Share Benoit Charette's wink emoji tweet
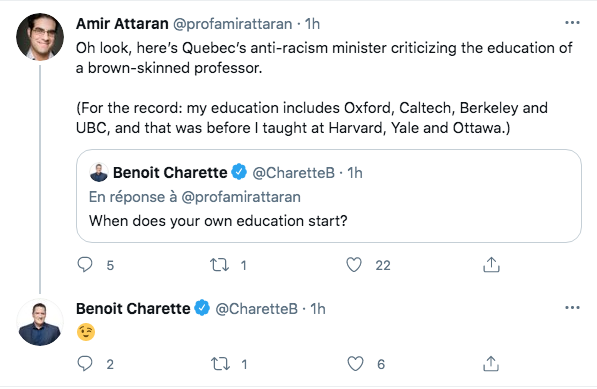 coord(491,363)
